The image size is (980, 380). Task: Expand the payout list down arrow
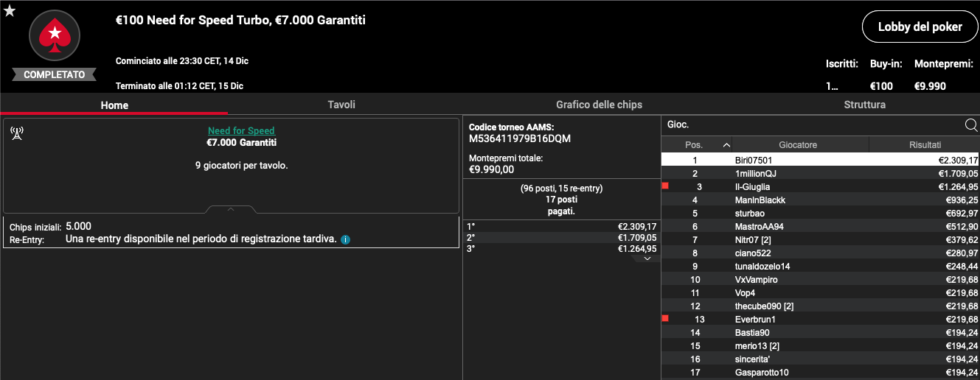coord(647,258)
